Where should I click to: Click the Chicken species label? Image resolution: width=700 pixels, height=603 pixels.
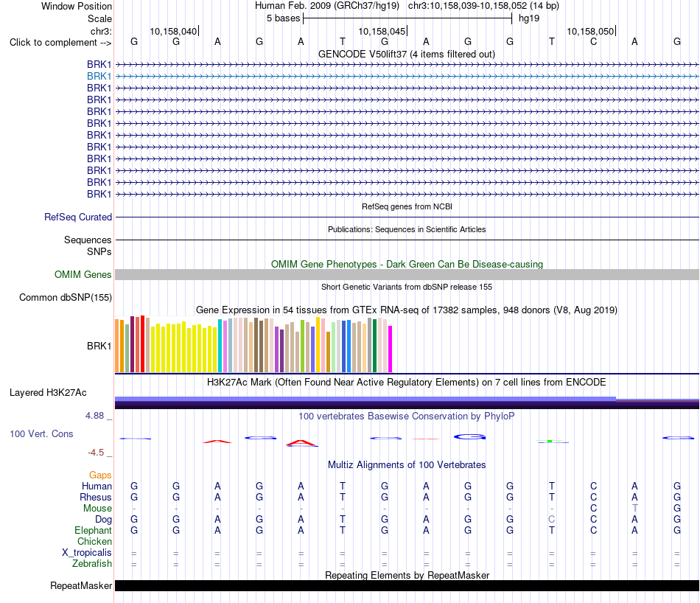tap(94, 541)
